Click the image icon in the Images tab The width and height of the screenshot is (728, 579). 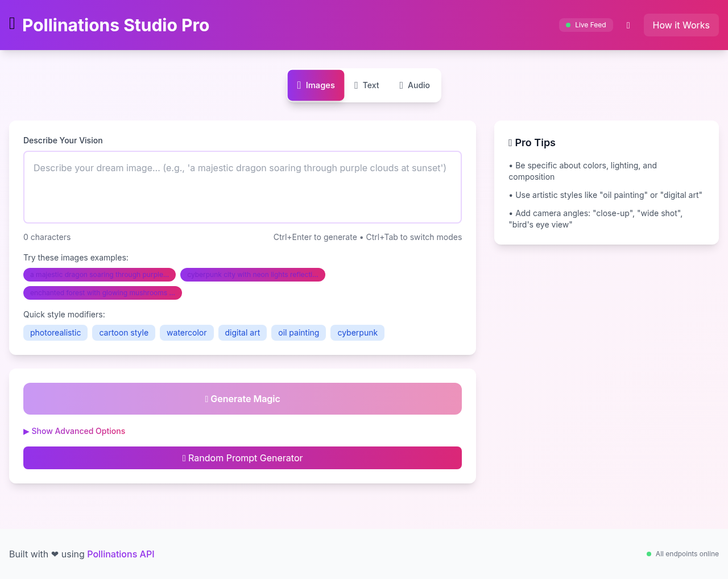tap(300, 85)
